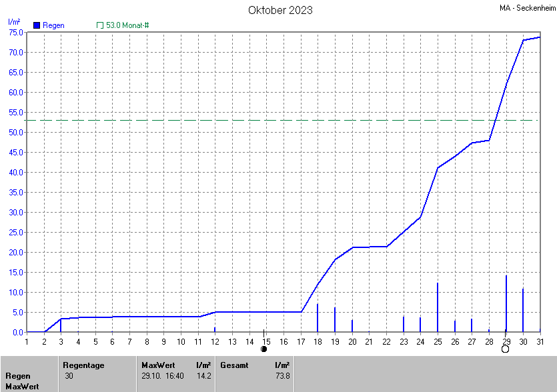Select the tallest rain bar on day 29

(506, 303)
